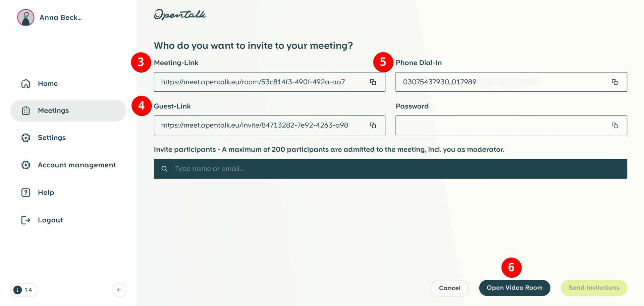Open Settings via the gear icon

click(25, 137)
